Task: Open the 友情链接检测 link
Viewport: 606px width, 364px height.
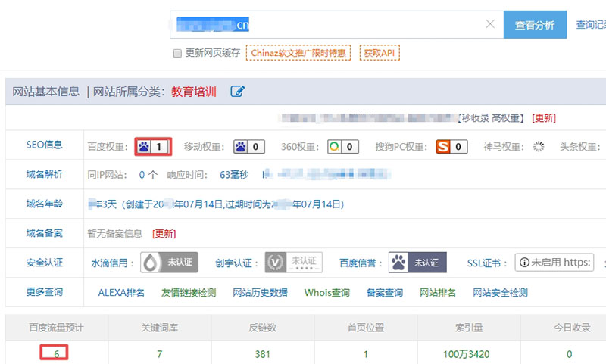Action: (189, 293)
